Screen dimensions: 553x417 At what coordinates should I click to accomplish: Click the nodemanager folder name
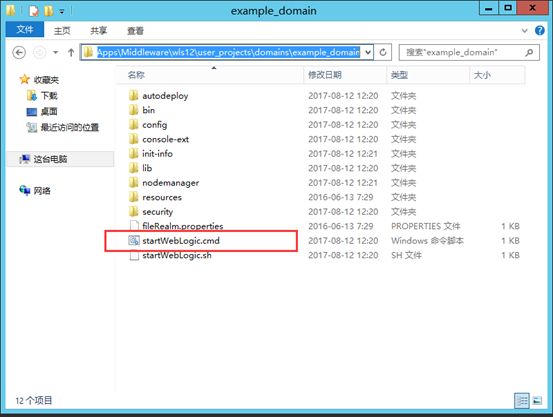(171, 183)
